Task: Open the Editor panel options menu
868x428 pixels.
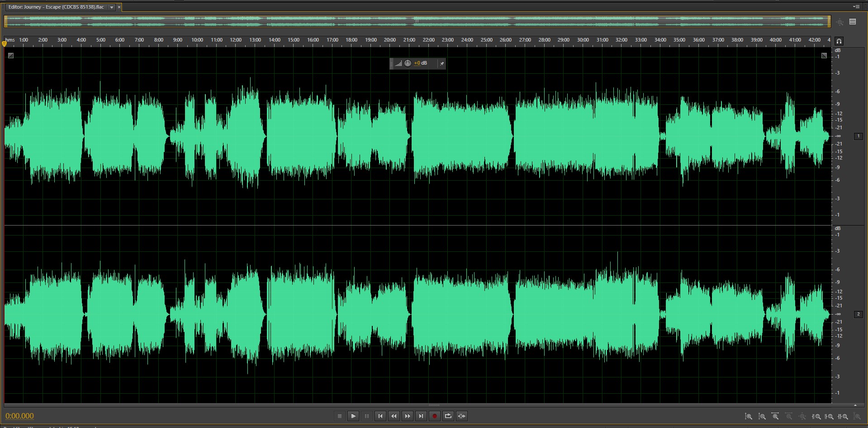Action: tap(856, 7)
